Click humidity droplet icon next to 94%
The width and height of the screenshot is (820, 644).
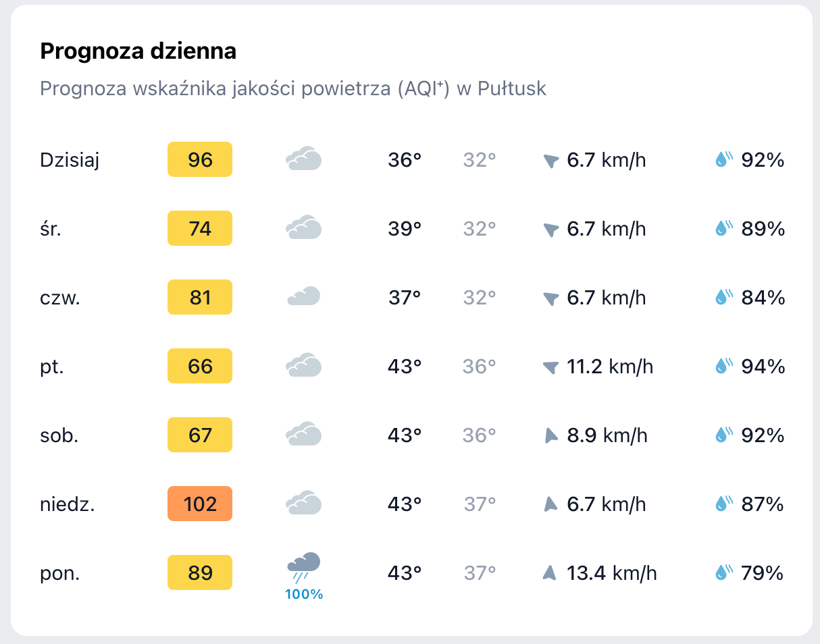click(x=724, y=366)
